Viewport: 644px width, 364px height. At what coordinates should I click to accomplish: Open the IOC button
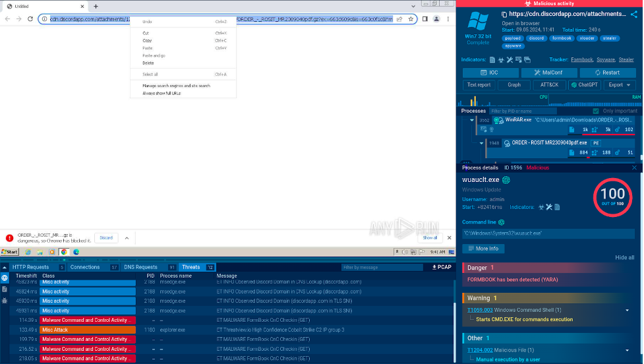pyautogui.click(x=490, y=73)
